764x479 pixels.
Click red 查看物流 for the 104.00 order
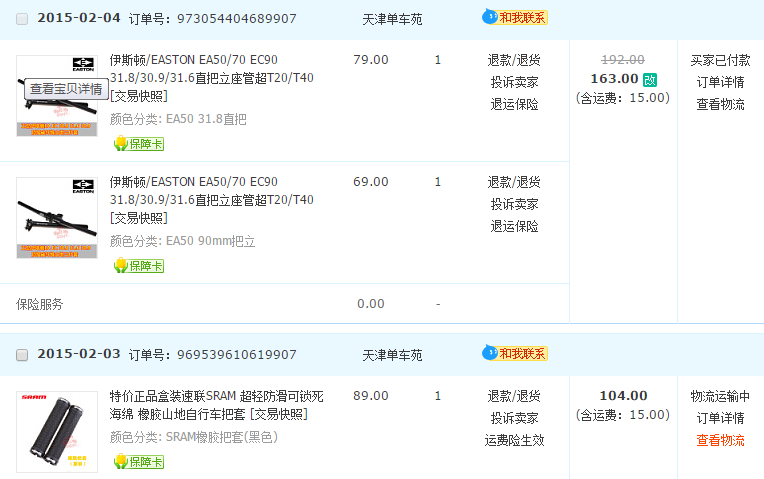point(720,440)
